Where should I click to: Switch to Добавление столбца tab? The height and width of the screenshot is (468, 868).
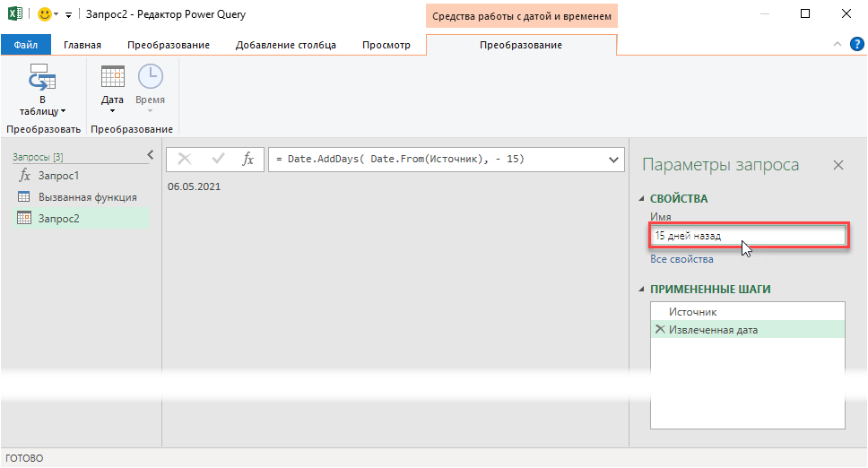click(285, 45)
